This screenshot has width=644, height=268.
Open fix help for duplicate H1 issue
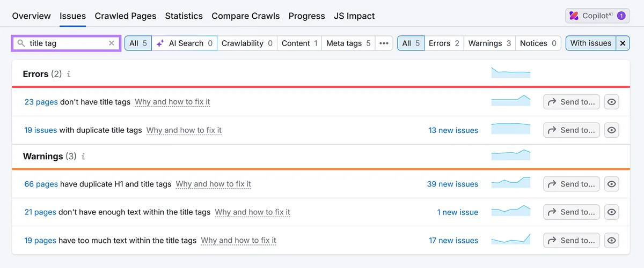coord(214,184)
